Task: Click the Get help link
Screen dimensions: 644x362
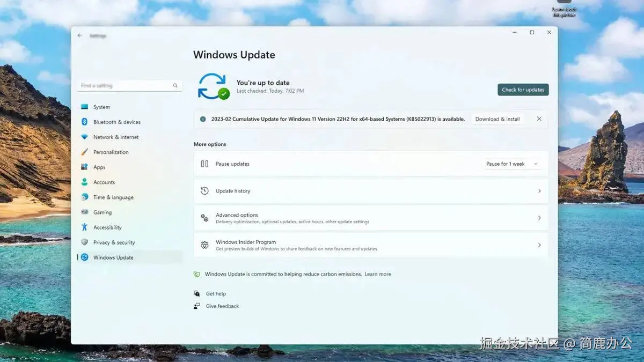Action: (216, 293)
